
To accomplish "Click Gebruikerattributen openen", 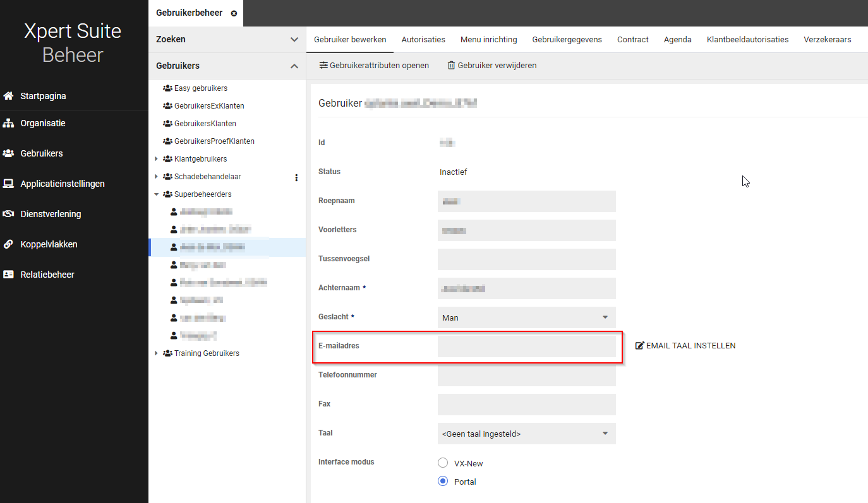I will coord(374,65).
